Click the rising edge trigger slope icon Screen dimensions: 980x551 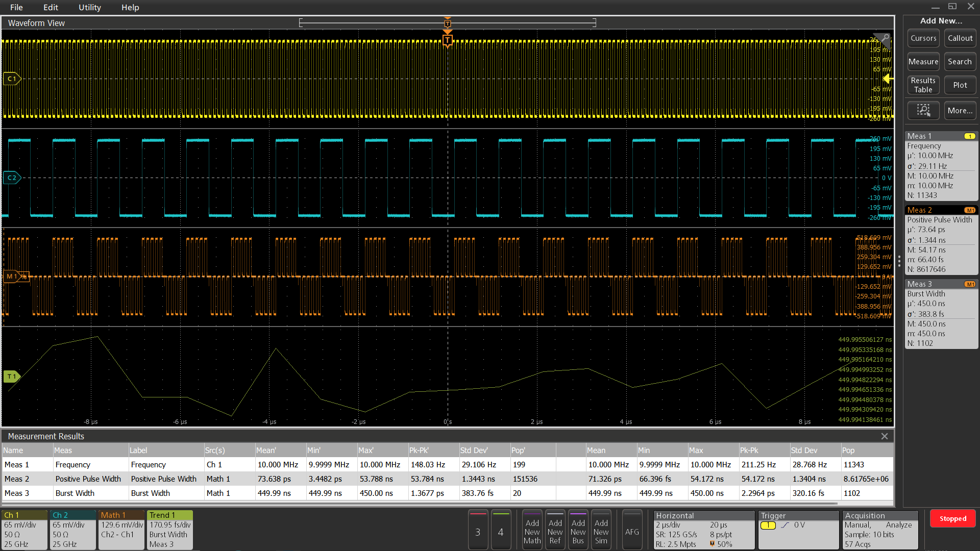(785, 525)
